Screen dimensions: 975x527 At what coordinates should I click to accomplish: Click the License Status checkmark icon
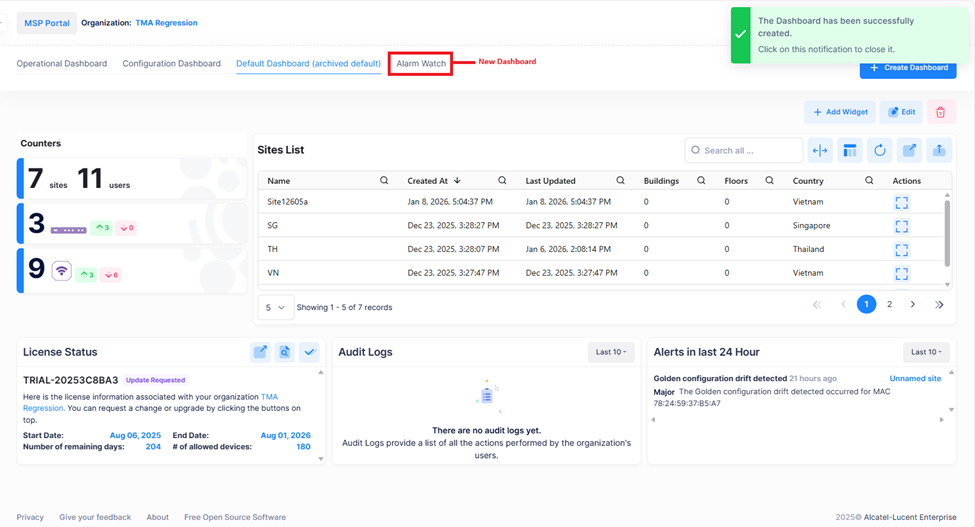[309, 352]
